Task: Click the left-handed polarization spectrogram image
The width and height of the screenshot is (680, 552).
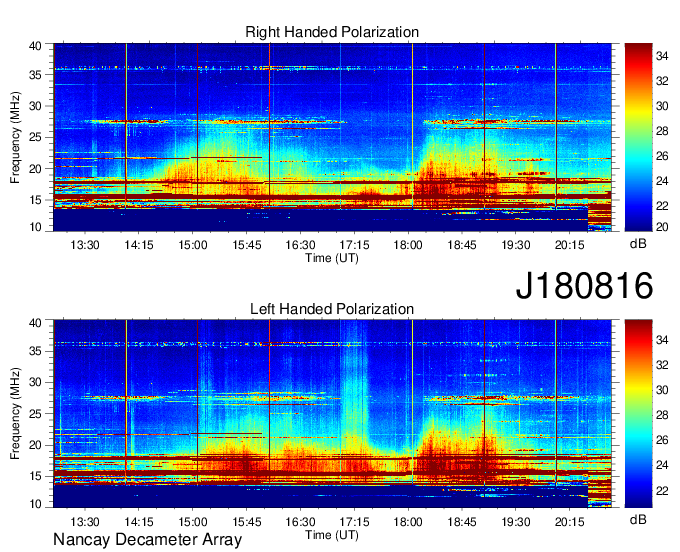Action: click(332, 414)
